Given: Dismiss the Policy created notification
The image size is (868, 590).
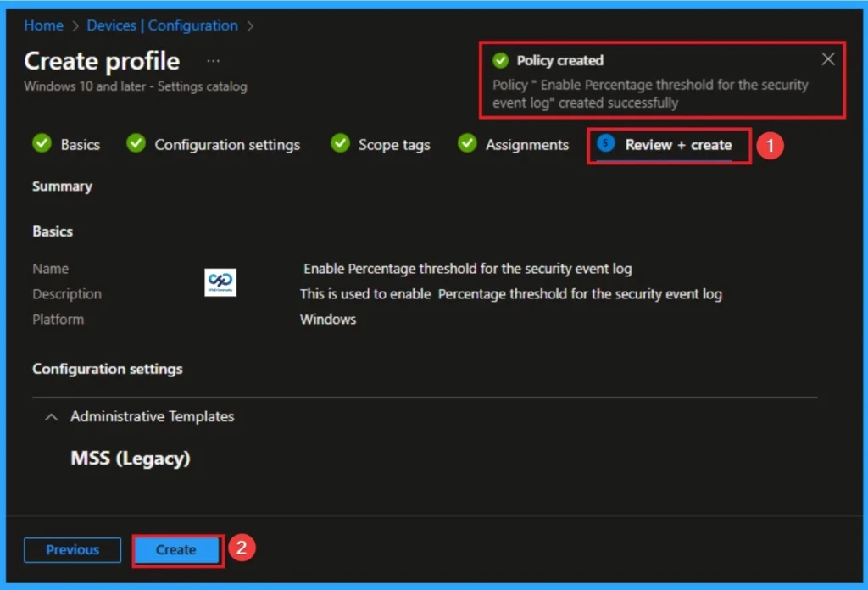Looking at the screenshot, I should [x=828, y=58].
